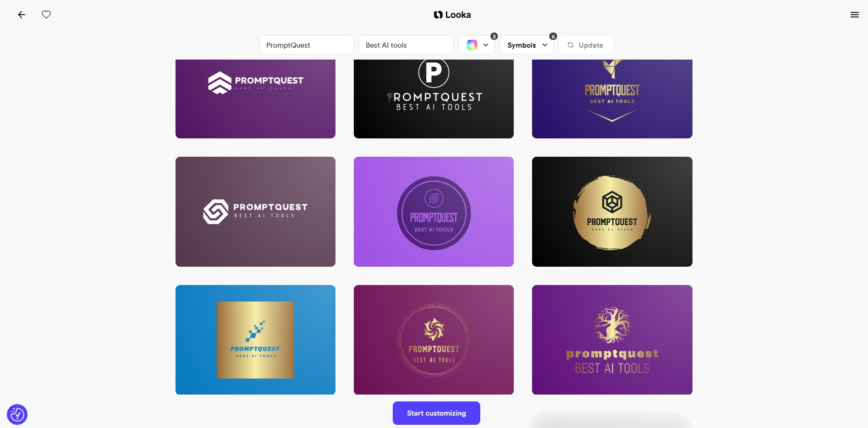Edit the Best AI tools slogan field
The height and width of the screenshot is (428, 868).
point(406,45)
